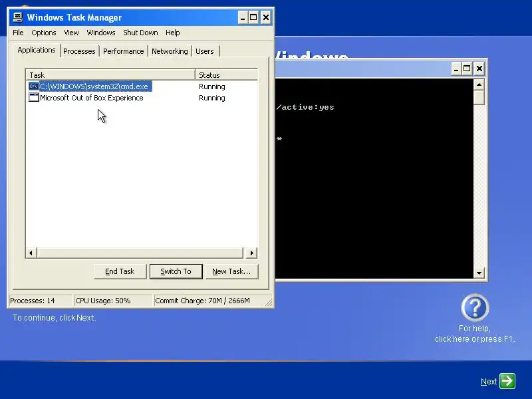The image size is (532, 399).
Task: Close the cmd window
Action: [x=479, y=69]
